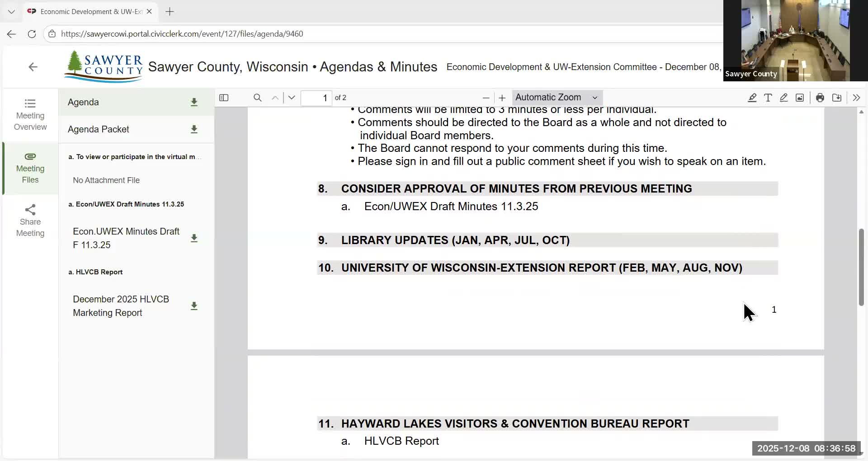Click the Add Image tool
Screen dimensions: 868x461
tap(800, 98)
